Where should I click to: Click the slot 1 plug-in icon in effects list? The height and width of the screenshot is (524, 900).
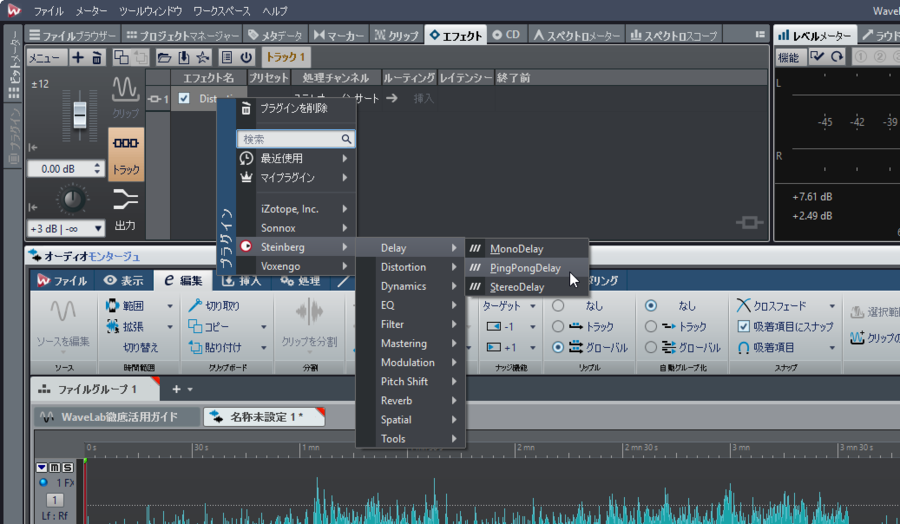point(154,99)
